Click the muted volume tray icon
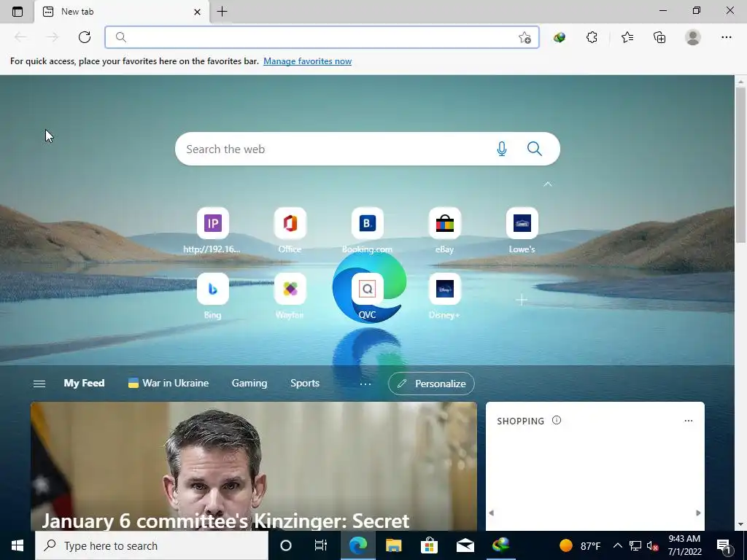This screenshot has width=747, height=560. 653,545
